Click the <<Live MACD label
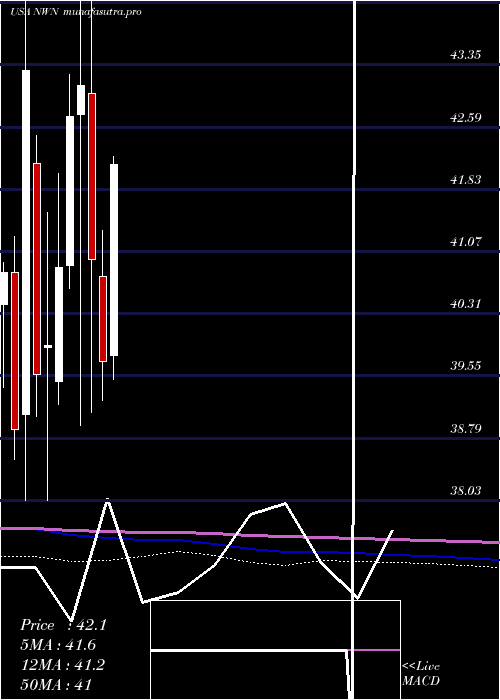This screenshot has height=700, width=500. 421,673
